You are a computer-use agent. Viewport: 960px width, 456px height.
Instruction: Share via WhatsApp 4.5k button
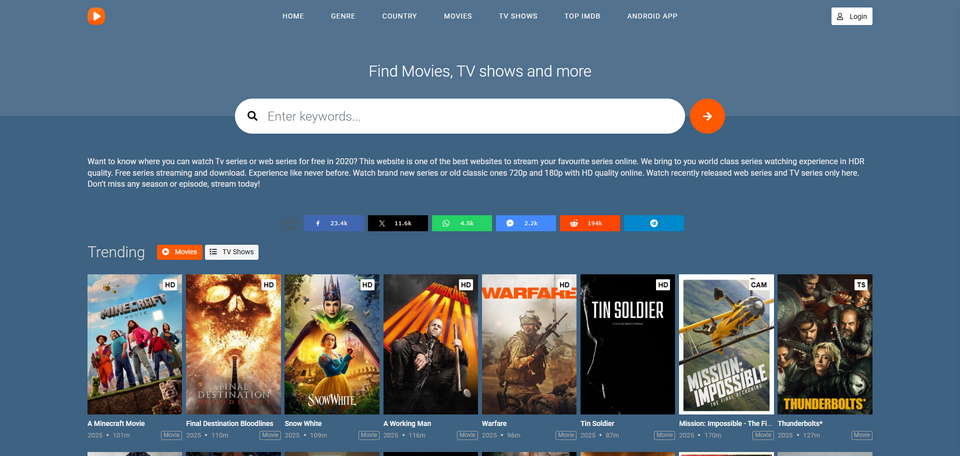pyautogui.click(x=462, y=223)
